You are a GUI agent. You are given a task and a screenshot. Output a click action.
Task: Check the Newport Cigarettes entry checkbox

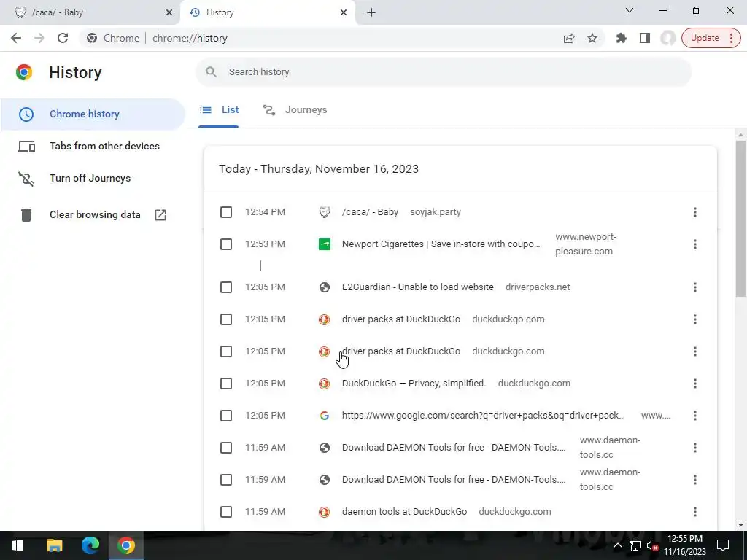tap(226, 244)
